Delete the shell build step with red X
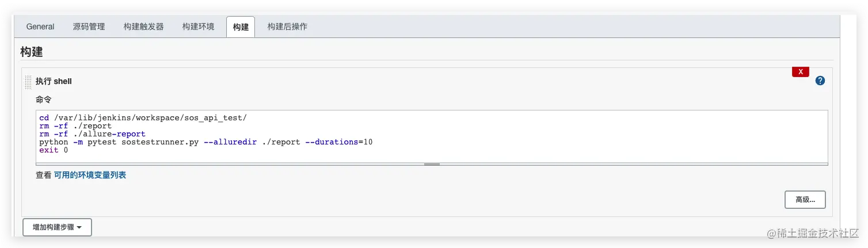This screenshot has height=248, width=868. tap(801, 72)
